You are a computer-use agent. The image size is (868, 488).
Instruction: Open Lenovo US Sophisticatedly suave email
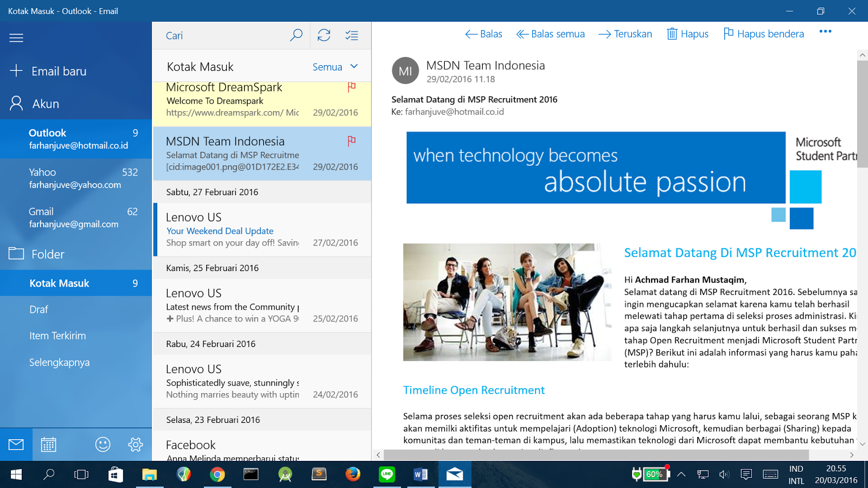(x=262, y=381)
